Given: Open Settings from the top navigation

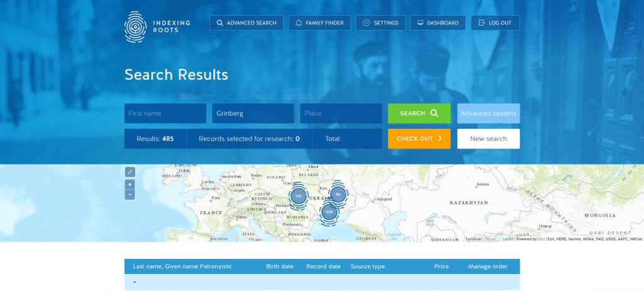Looking at the screenshot, I should tap(380, 23).
